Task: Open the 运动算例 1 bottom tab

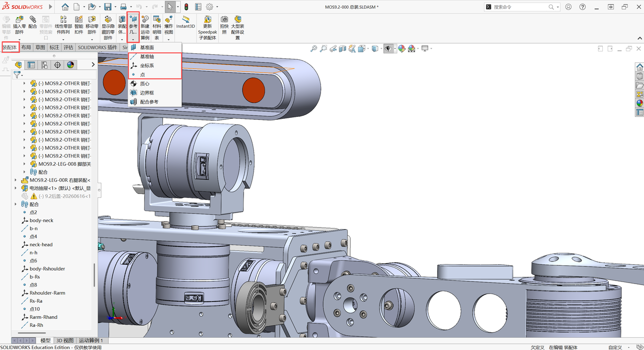Action: [x=91, y=341]
